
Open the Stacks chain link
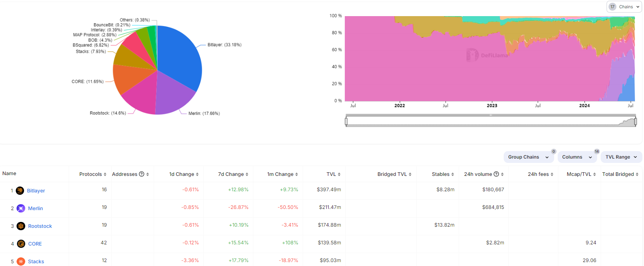coord(36,262)
